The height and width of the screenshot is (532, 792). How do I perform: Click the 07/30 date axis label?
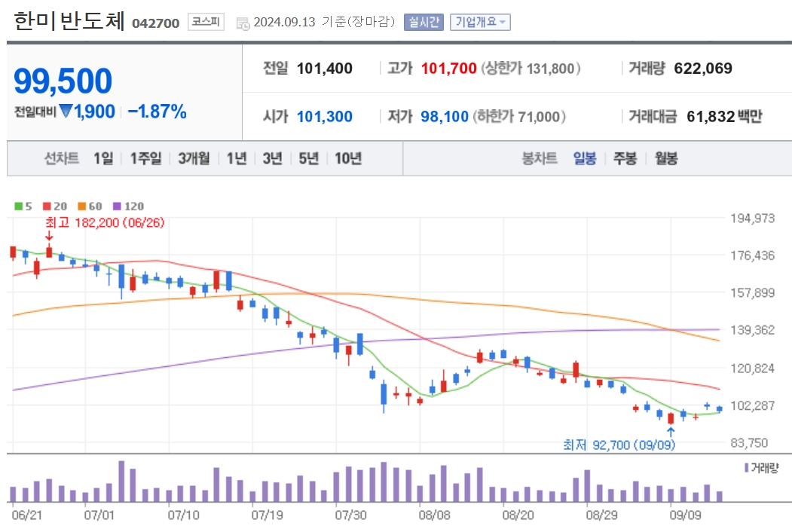(350, 515)
